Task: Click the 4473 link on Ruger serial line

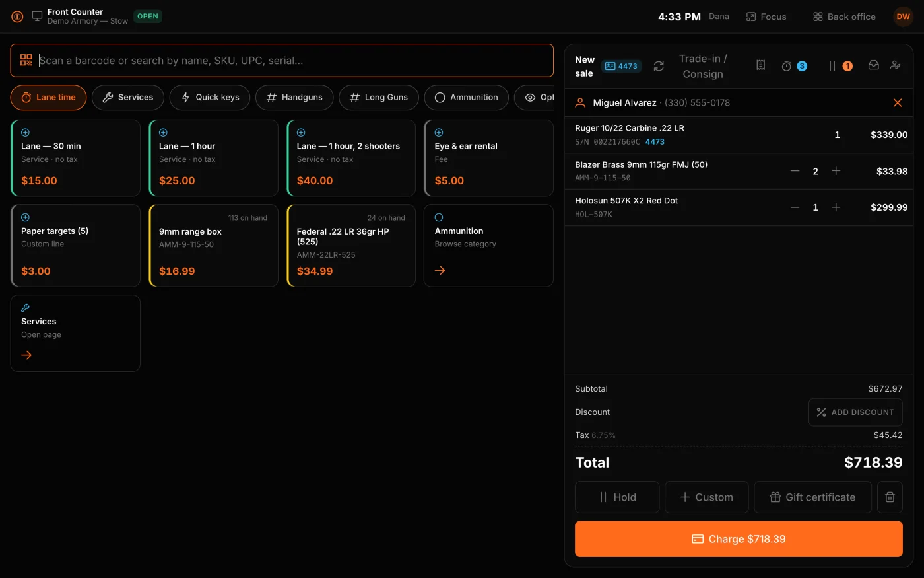Action: click(655, 142)
